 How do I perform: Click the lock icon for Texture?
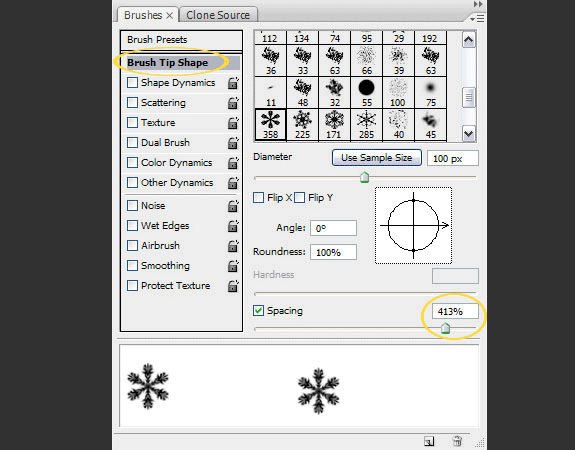(x=233, y=123)
